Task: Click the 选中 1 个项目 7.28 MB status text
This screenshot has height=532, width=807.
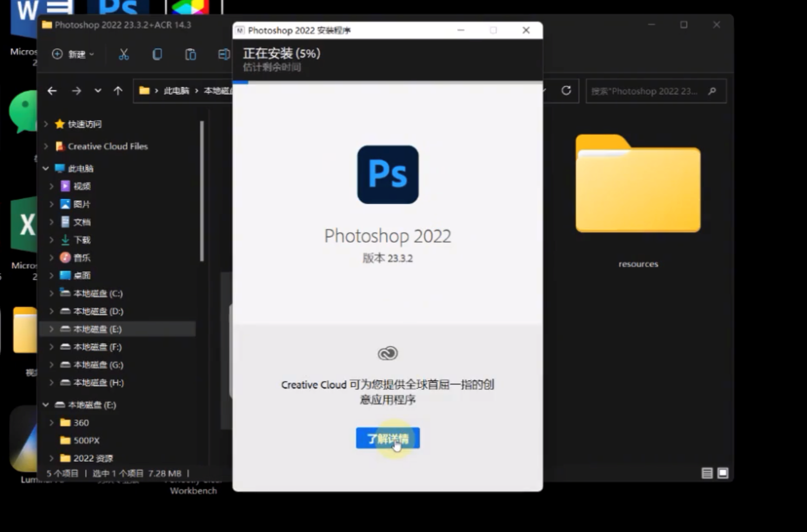Action: [x=137, y=473]
